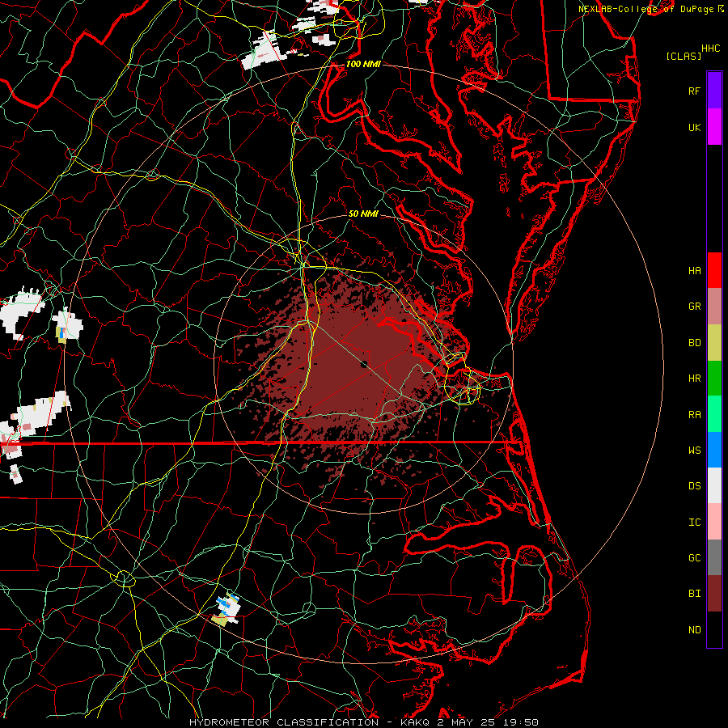The height and width of the screenshot is (728, 728).
Task: Select the GR legend color block
Action: pos(714,307)
